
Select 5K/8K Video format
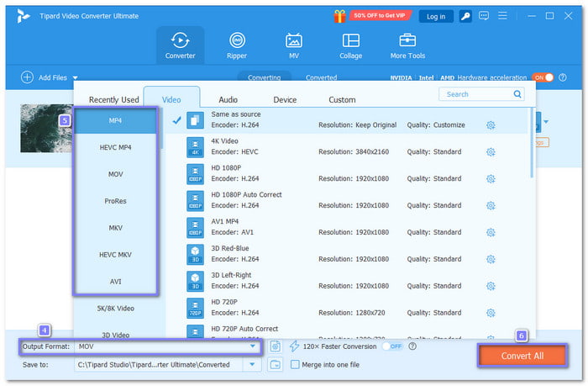tap(115, 309)
